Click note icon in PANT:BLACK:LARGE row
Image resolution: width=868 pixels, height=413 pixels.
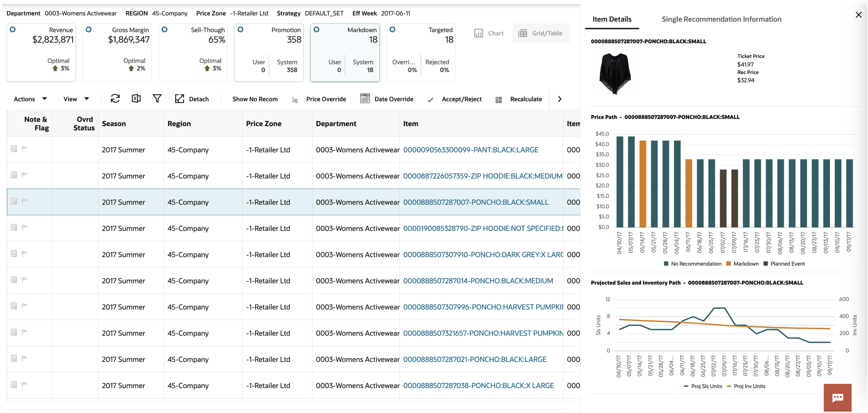tap(14, 149)
